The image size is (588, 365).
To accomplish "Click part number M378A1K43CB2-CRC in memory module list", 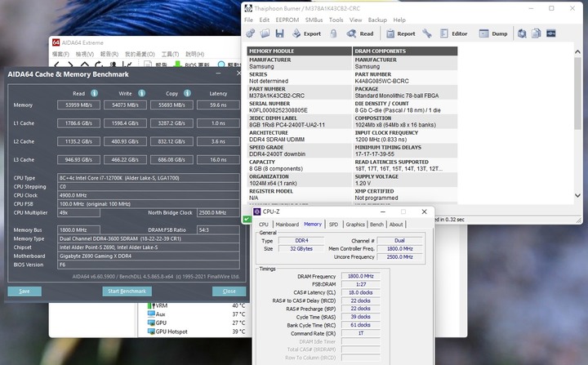I will [277, 96].
